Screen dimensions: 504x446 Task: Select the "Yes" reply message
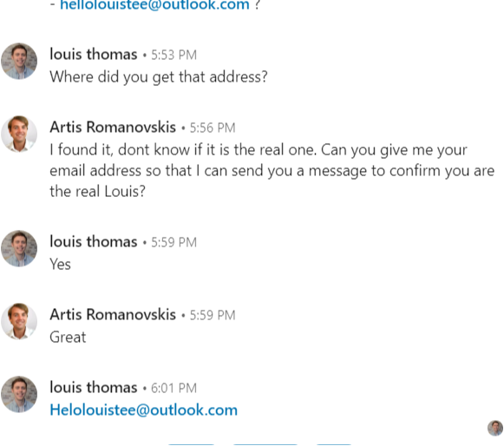(x=60, y=265)
